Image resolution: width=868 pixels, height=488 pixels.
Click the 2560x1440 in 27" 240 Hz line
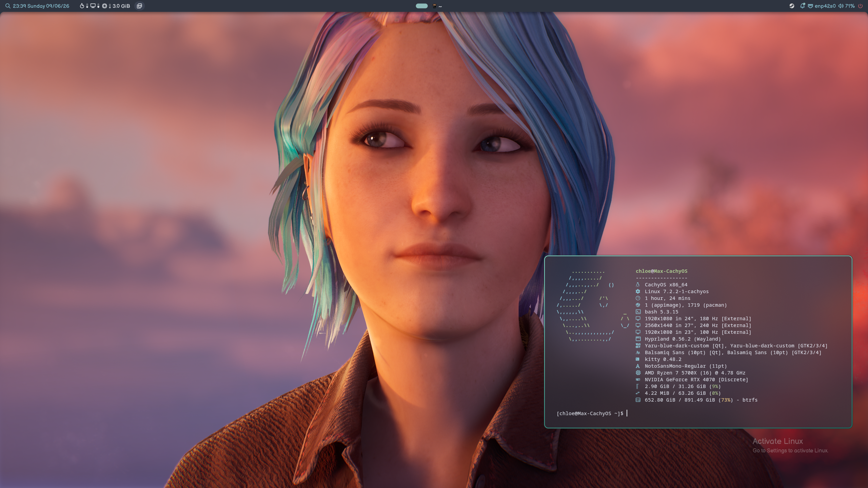coord(698,325)
